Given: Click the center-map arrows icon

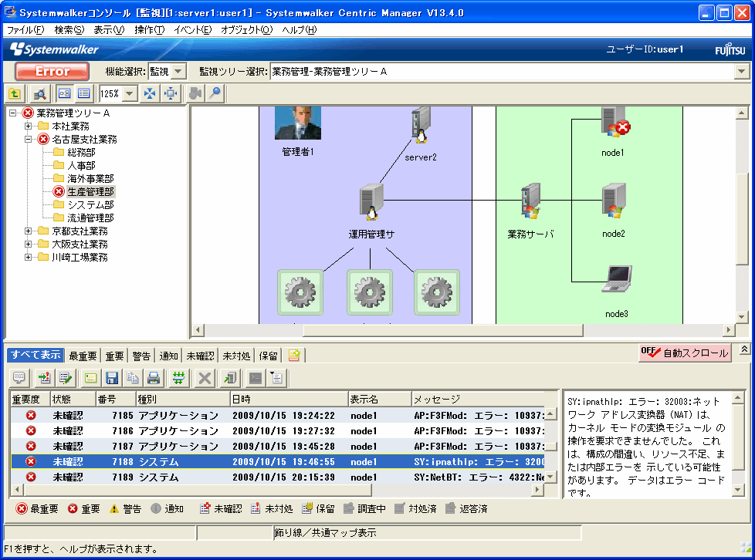Looking at the screenshot, I should coord(171,93).
